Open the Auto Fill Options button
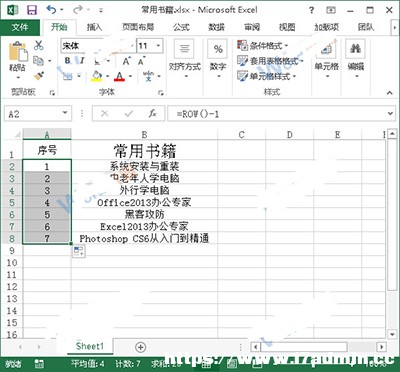Viewport: 400px width, 372px height. point(79,251)
